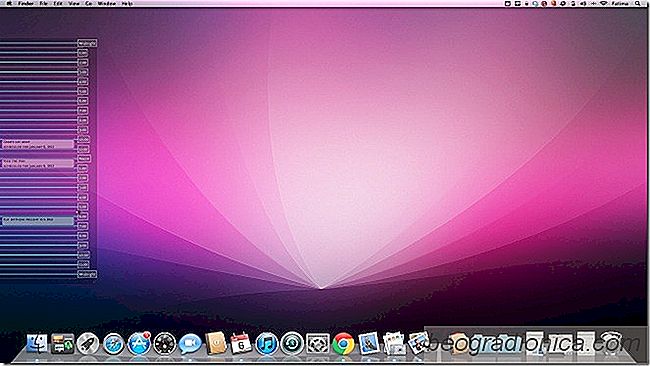
Task: Open the Finder menu
Action: pyautogui.click(x=26, y=3)
